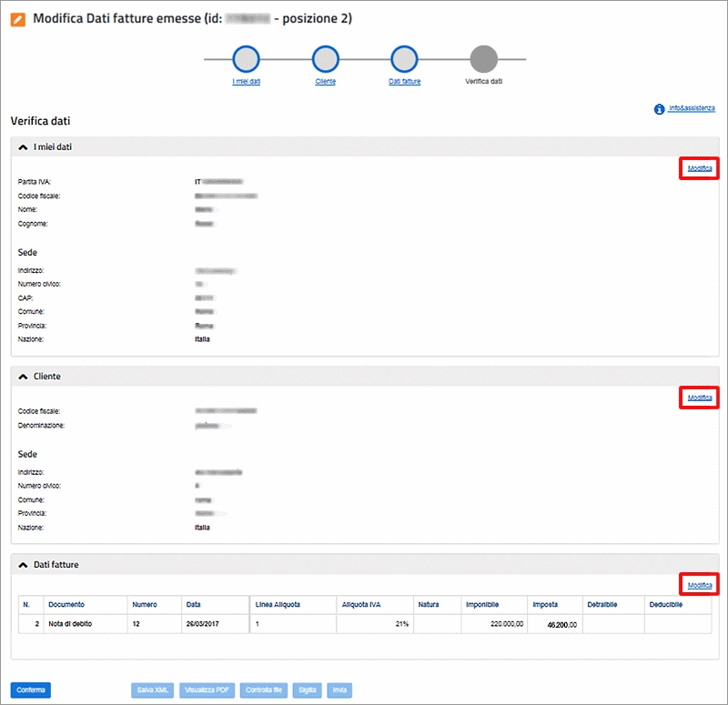Image resolution: width=728 pixels, height=705 pixels.
Task: Click the 'Visualizza PDF' button
Action: [x=208, y=690]
